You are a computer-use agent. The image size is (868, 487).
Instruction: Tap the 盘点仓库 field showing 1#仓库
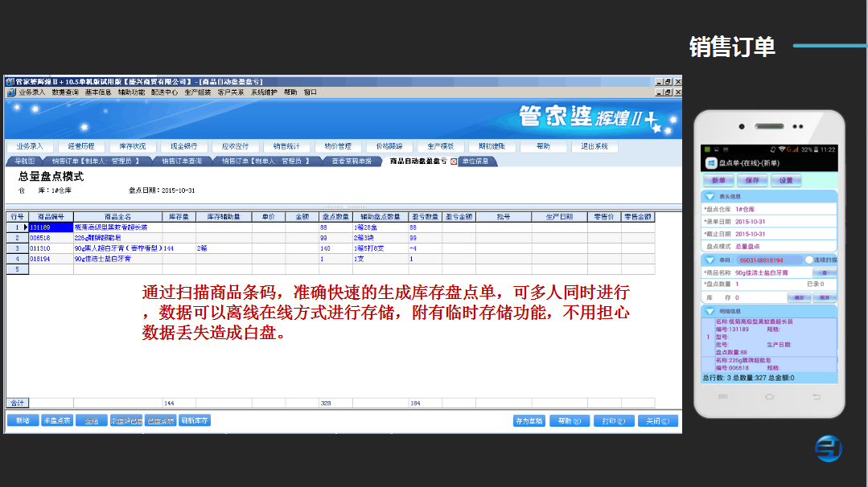tap(770, 209)
